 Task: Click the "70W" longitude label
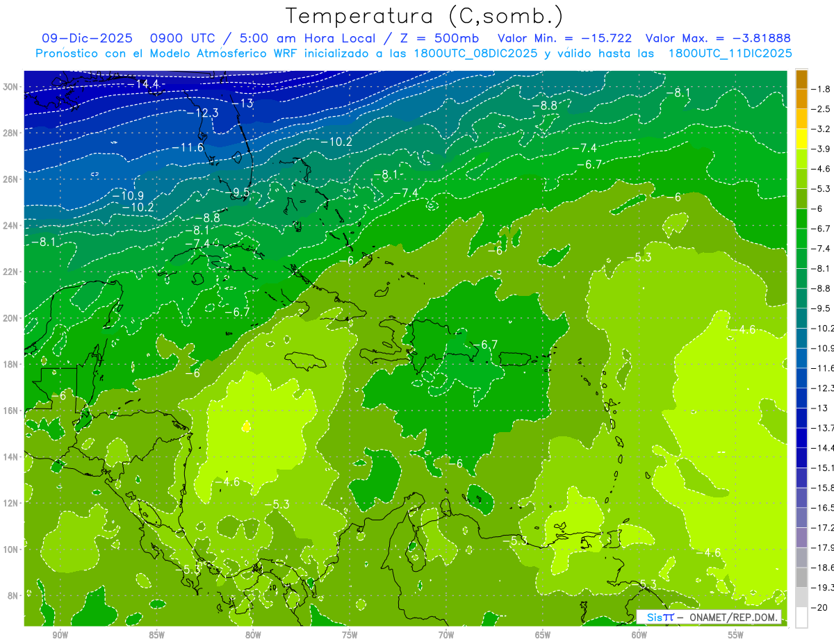446,635
